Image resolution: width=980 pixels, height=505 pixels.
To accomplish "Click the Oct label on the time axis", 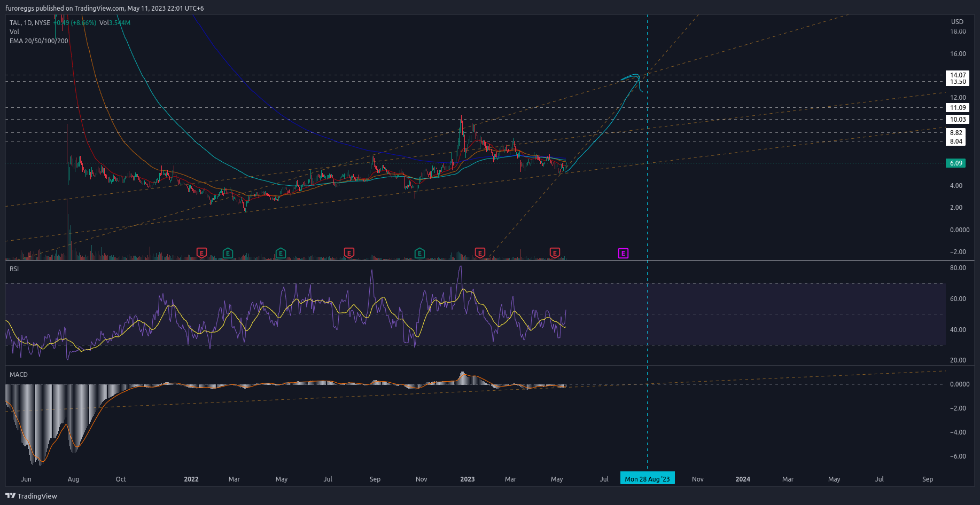I will [x=121, y=479].
